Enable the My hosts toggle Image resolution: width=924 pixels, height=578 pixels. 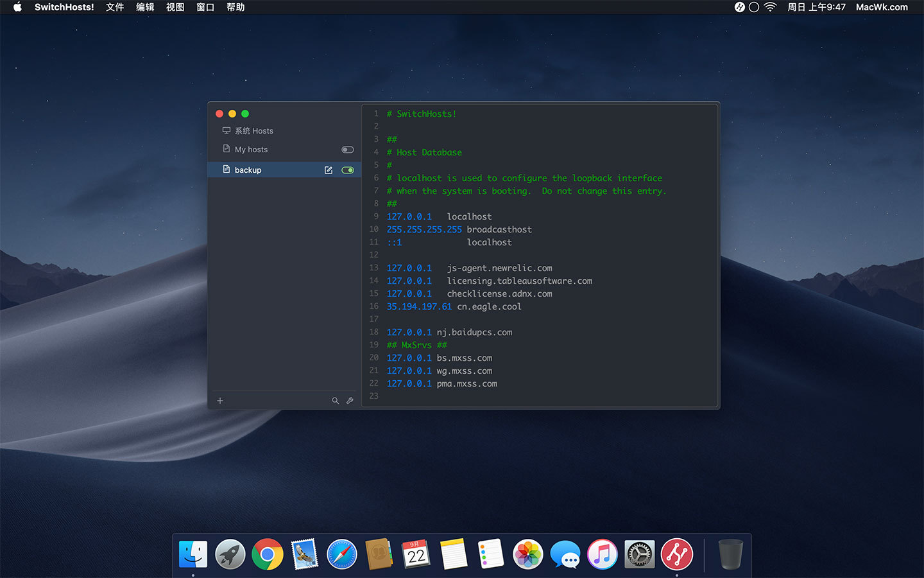click(348, 150)
